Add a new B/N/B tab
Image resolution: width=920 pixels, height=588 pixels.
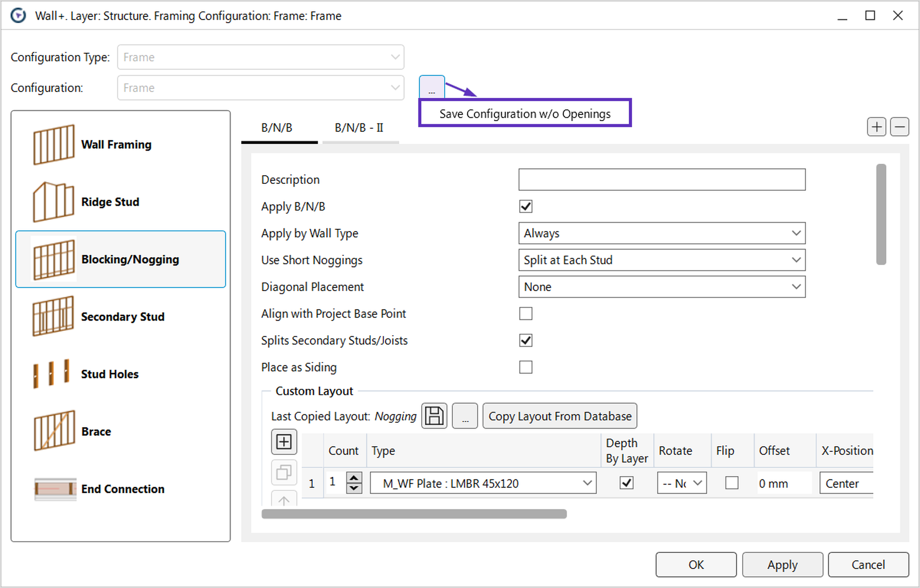click(876, 126)
